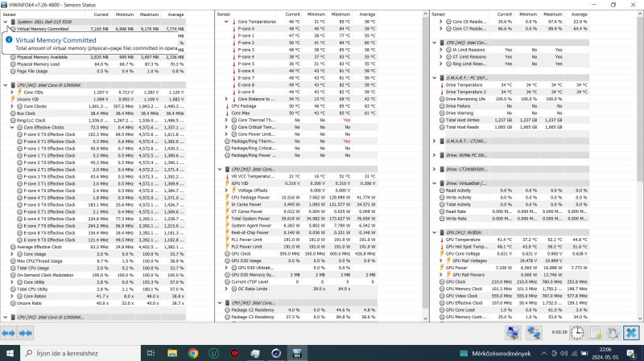Expand the Core VIDs row
Image resolution: width=644 pixels, height=361 pixels.
tap(12, 92)
